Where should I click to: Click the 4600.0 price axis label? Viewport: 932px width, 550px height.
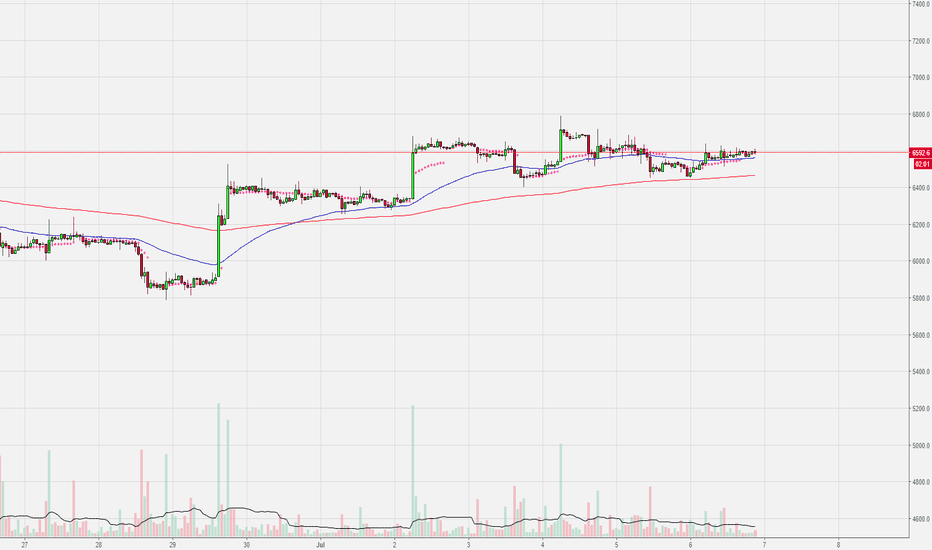pyautogui.click(x=921, y=519)
